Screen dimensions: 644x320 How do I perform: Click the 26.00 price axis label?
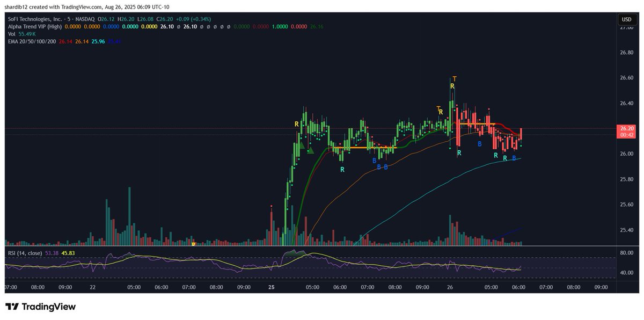[626, 154]
